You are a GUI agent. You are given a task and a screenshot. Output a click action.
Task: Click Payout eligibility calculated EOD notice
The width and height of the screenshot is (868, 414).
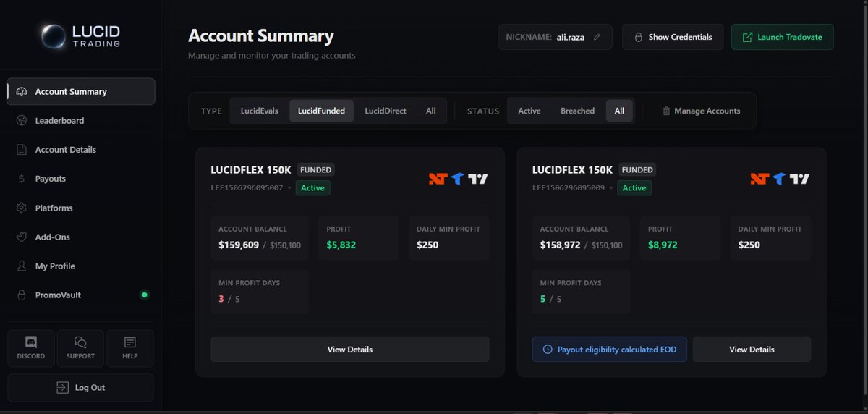point(610,350)
